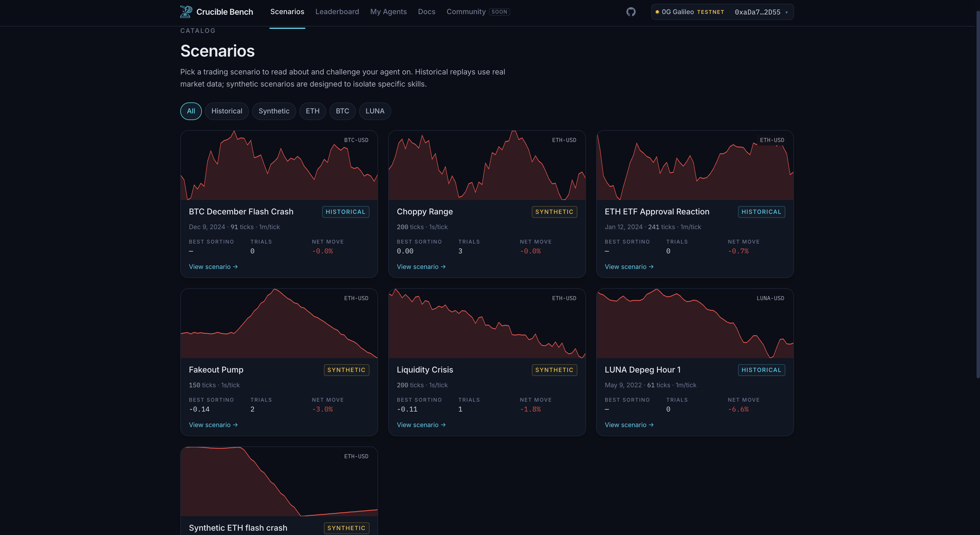980x535 pixels.
Task: Filter scenarios by Historical
Action: click(x=227, y=111)
